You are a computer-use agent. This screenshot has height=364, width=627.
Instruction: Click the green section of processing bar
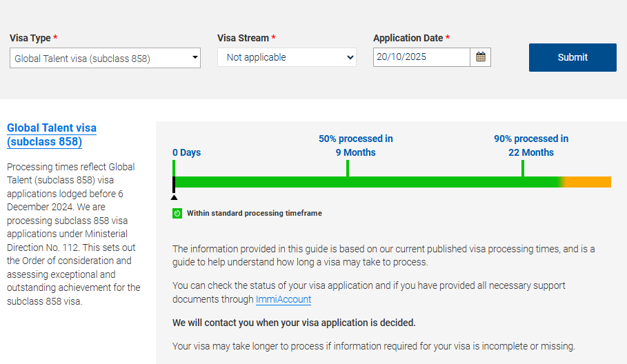[x=366, y=182]
